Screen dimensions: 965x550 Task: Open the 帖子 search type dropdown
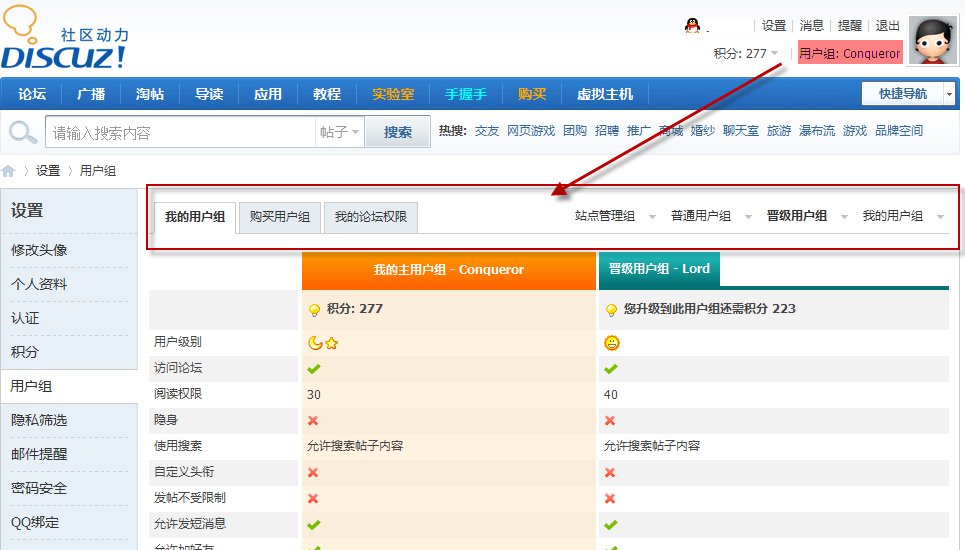[x=340, y=132]
